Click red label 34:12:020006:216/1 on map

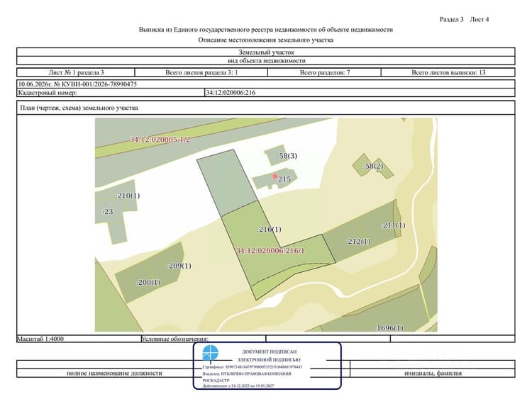point(270,251)
